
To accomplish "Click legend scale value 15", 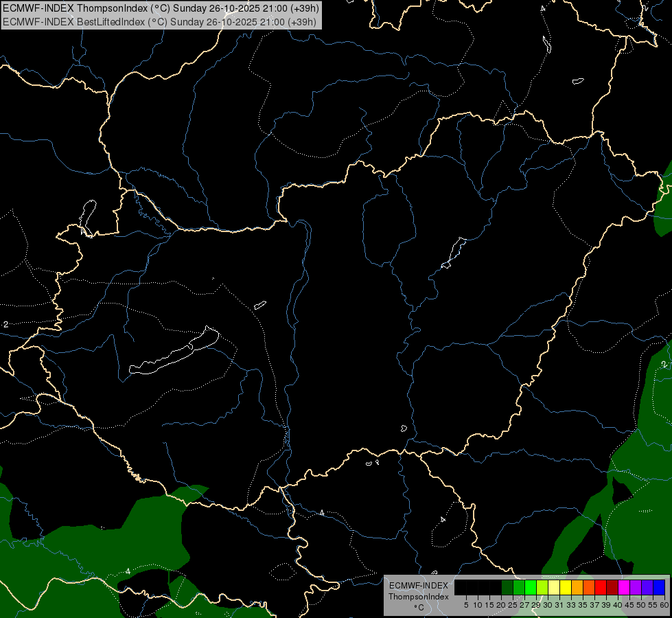I will coord(489,605).
